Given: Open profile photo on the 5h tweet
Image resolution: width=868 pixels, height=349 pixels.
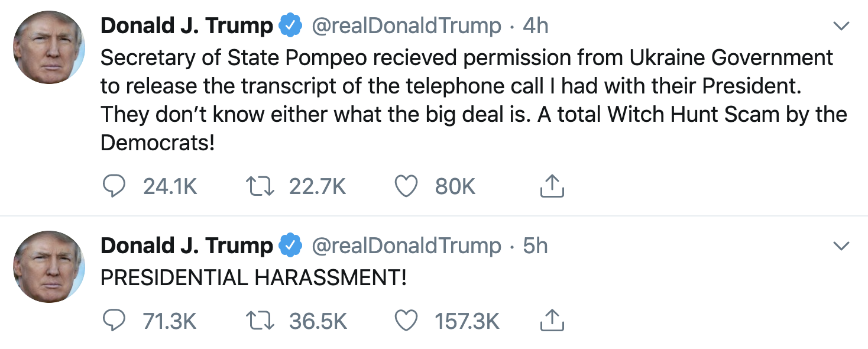Looking at the screenshot, I should pos(49,266).
